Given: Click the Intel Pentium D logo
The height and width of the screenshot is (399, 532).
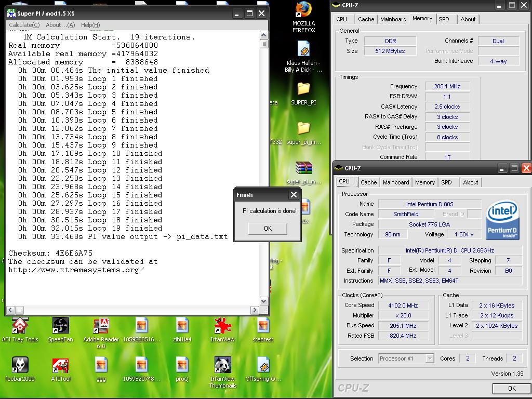Looking at the screenshot, I should (502, 220).
